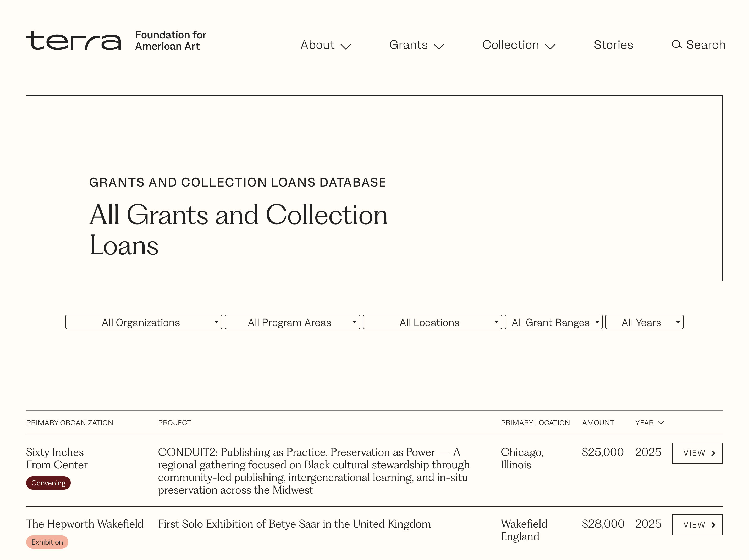Click the arrow on Hepworth Wakefield View button
The height and width of the screenshot is (560, 749).
[x=713, y=525]
